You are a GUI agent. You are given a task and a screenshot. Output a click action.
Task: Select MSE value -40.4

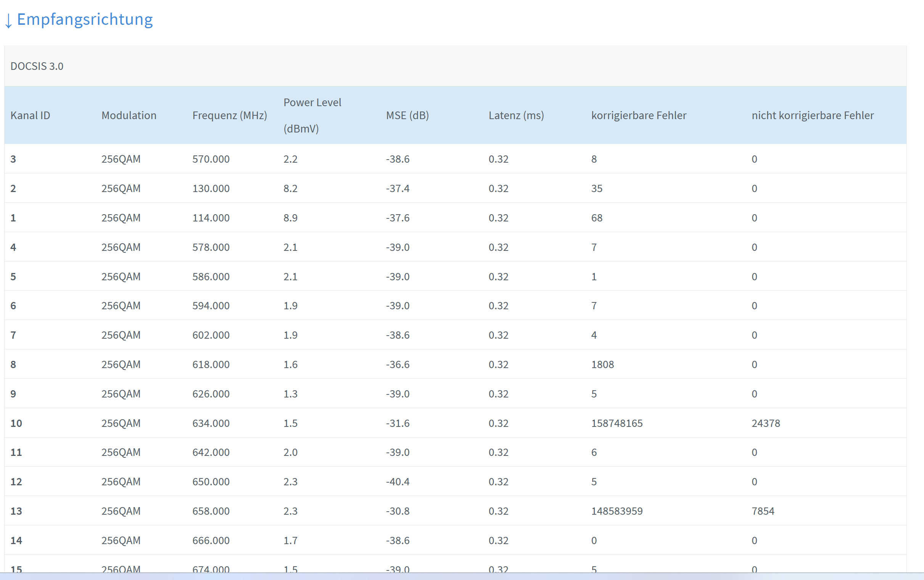(x=398, y=482)
